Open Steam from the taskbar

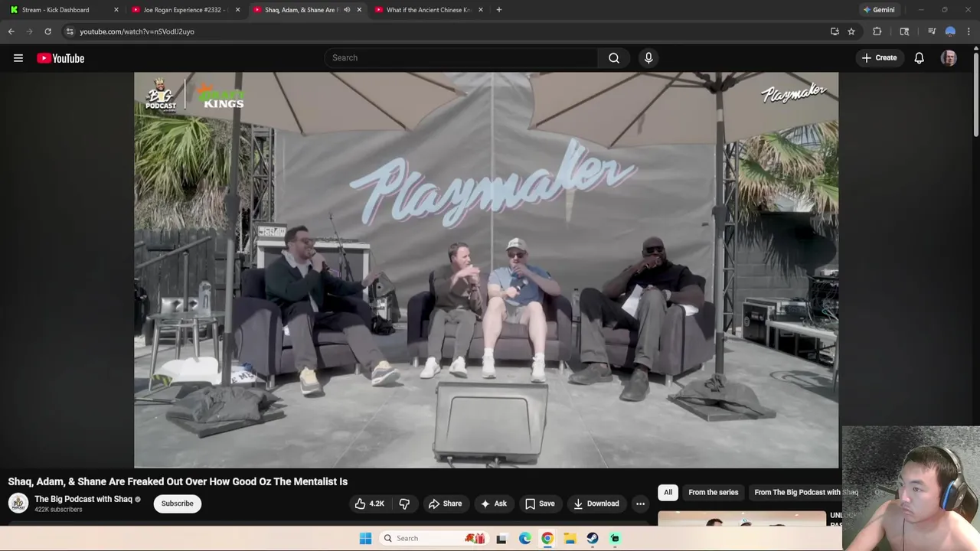pos(593,538)
